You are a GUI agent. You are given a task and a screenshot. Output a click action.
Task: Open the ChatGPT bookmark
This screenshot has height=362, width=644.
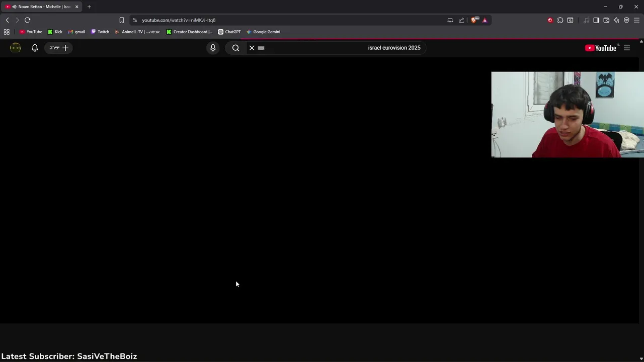[229, 32]
